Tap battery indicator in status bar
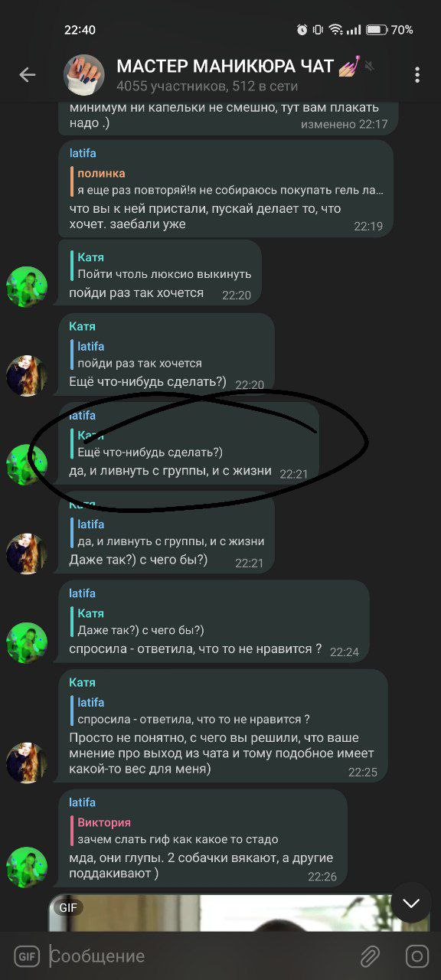Viewport: 441px width, 980px height. coord(376,30)
